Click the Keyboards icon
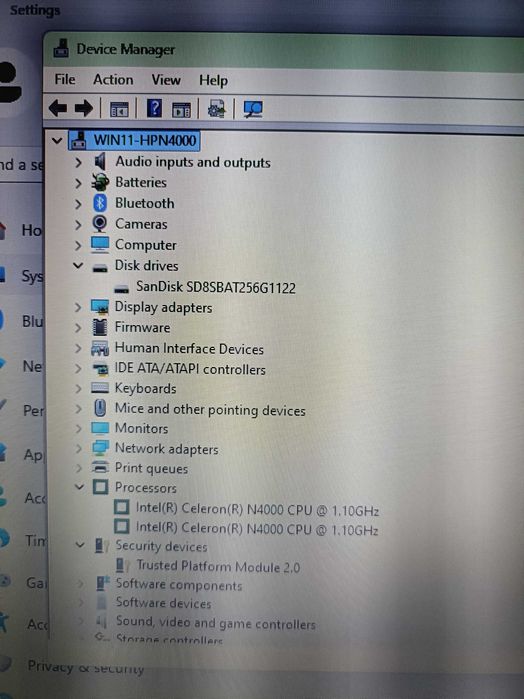This screenshot has height=699, width=524. [x=100, y=388]
